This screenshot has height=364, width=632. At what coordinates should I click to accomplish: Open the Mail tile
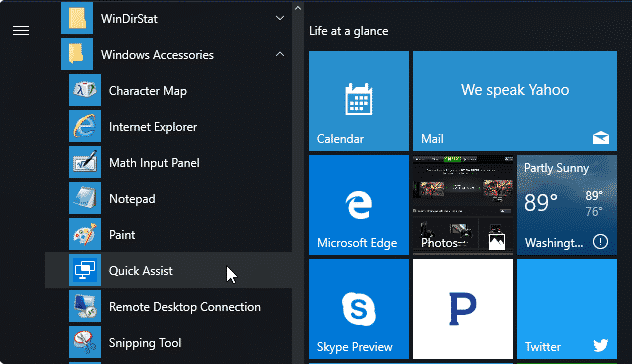pyautogui.click(x=515, y=101)
